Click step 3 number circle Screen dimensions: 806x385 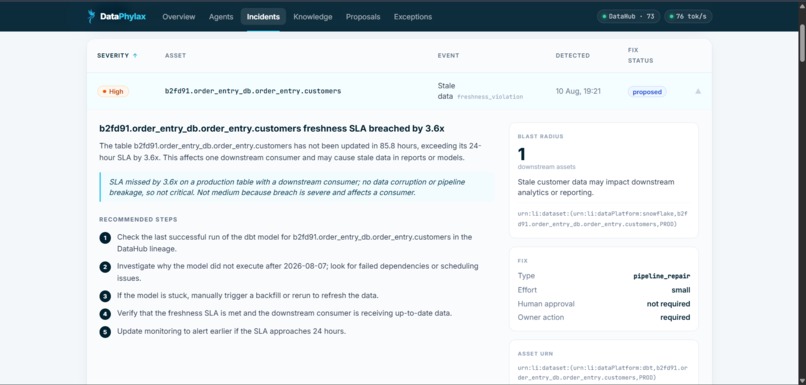105,296
